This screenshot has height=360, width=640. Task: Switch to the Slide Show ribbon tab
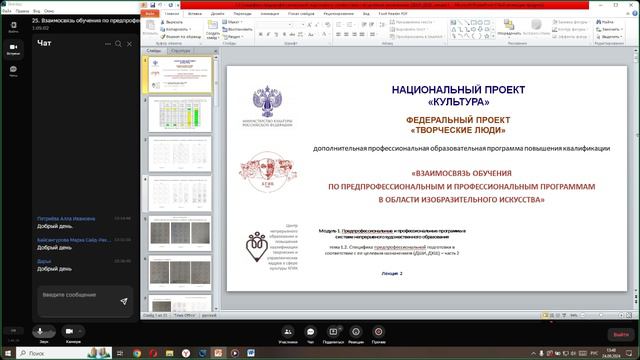pos(301,13)
